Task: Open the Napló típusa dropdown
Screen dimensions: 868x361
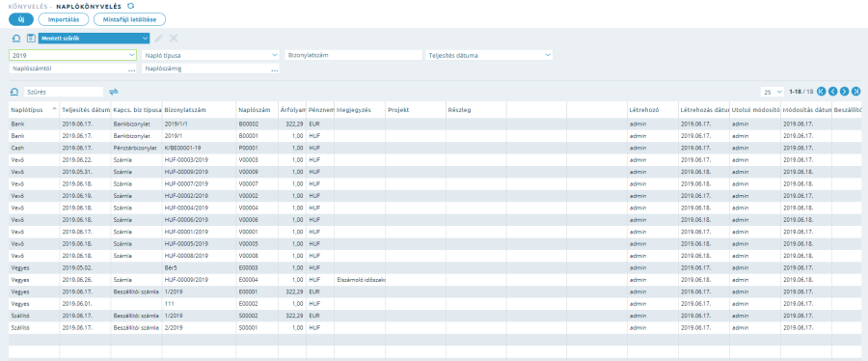Action: pyautogui.click(x=210, y=55)
